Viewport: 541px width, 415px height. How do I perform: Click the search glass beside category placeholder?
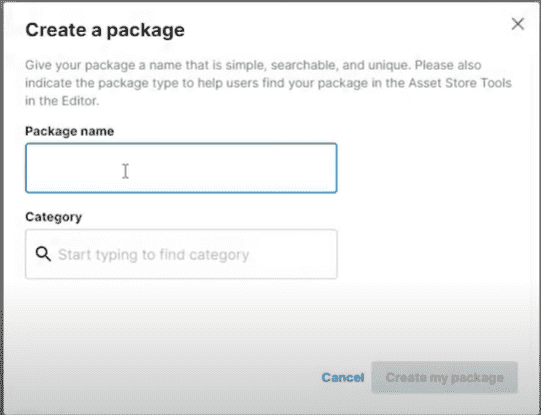point(43,254)
